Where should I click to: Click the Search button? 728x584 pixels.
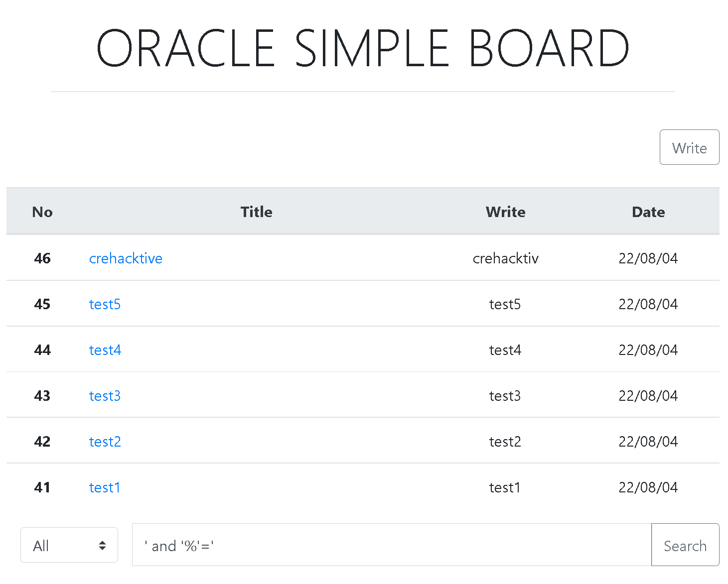(685, 545)
